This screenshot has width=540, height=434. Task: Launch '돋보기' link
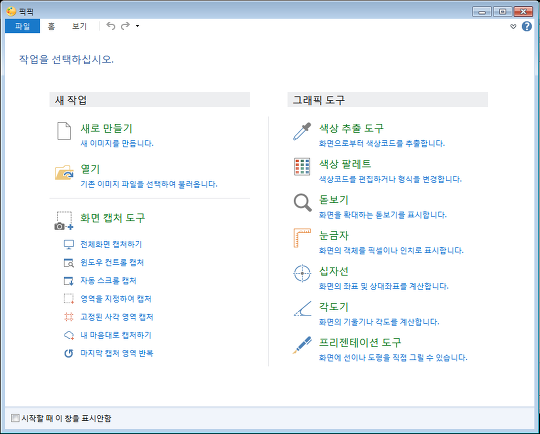(334, 200)
